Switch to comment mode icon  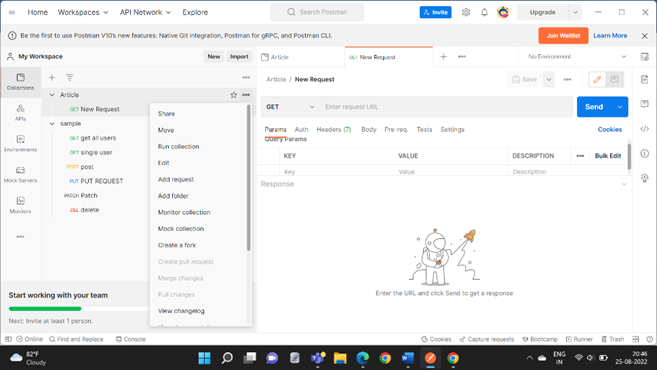click(614, 80)
